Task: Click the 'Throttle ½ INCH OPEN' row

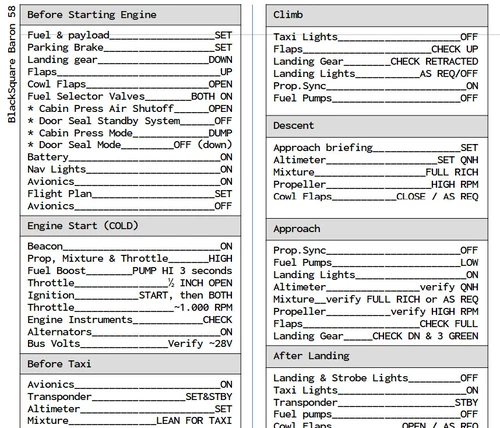Action: (130, 283)
